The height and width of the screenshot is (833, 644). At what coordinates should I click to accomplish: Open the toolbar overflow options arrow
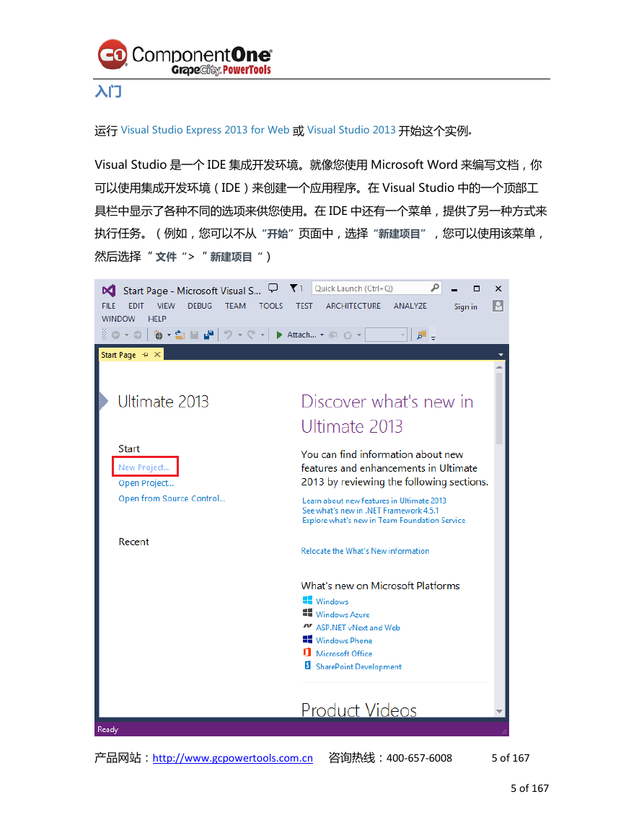(x=433, y=338)
